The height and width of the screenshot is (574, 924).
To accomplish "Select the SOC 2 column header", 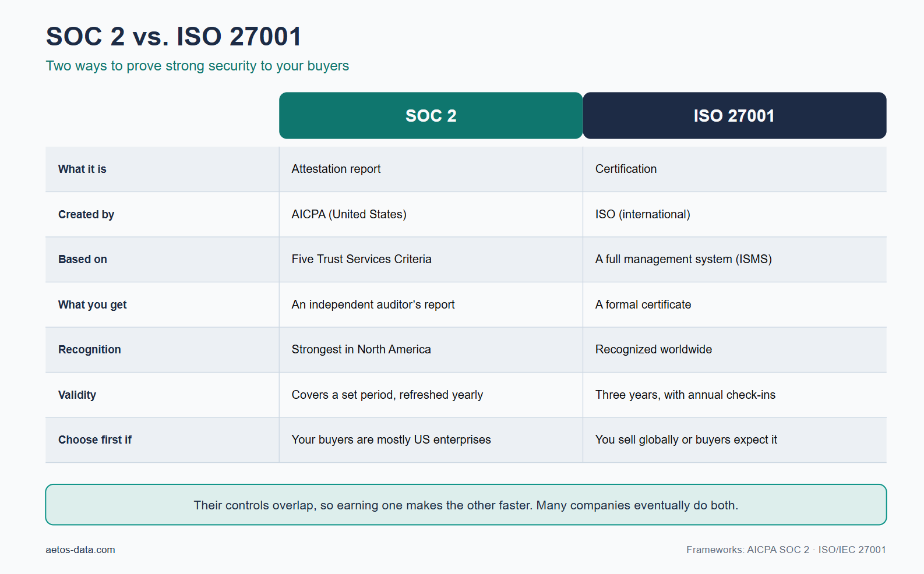I will 431,115.
